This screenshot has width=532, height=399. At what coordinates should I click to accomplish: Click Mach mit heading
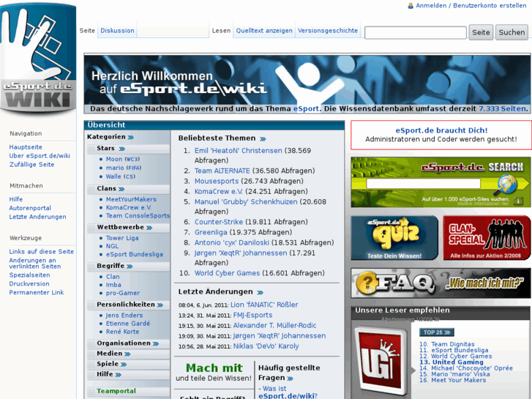click(214, 368)
